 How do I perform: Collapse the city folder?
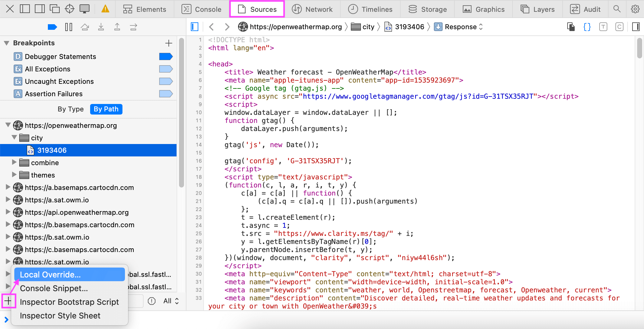point(14,137)
